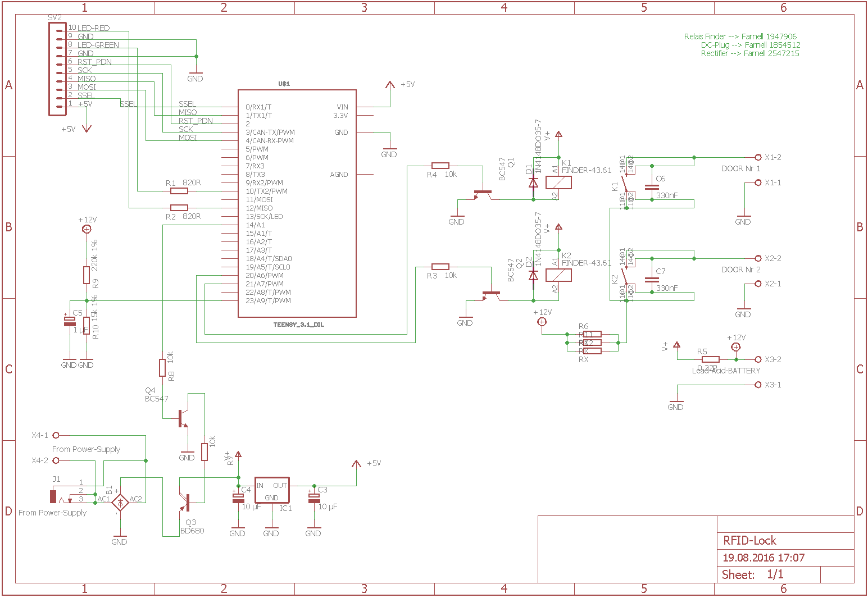Select the 'DOOR Nr 2' label
This screenshot has width=868, height=598.
point(740,270)
